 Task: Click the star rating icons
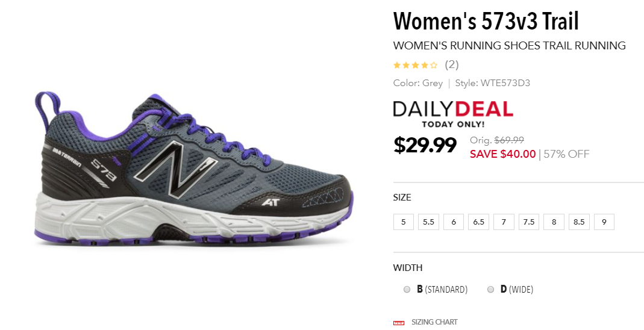click(x=415, y=65)
